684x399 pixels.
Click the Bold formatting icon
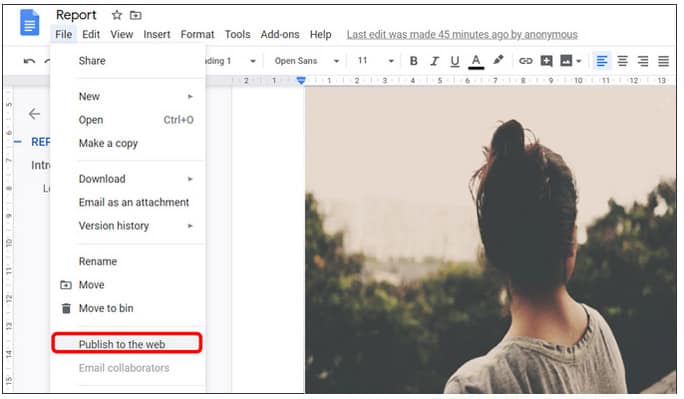pos(414,61)
